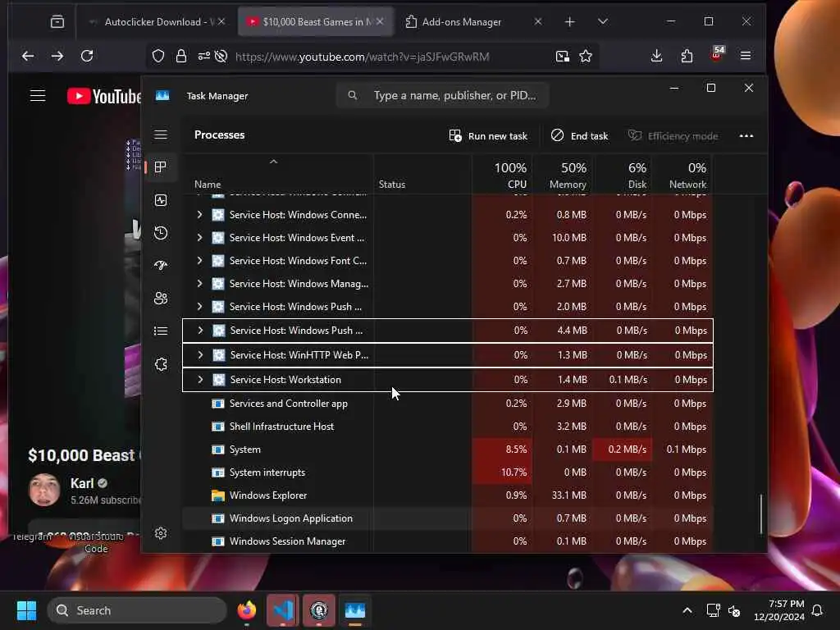Screen dimensions: 840x630
Task: Go to the YouTube home logo
Action: coord(103,96)
